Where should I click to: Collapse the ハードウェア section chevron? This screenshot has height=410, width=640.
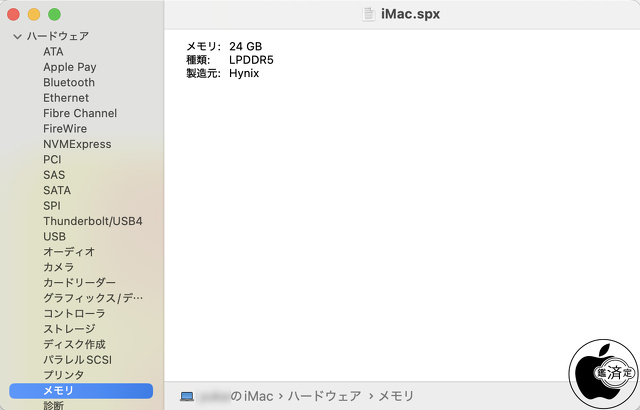(x=17, y=36)
